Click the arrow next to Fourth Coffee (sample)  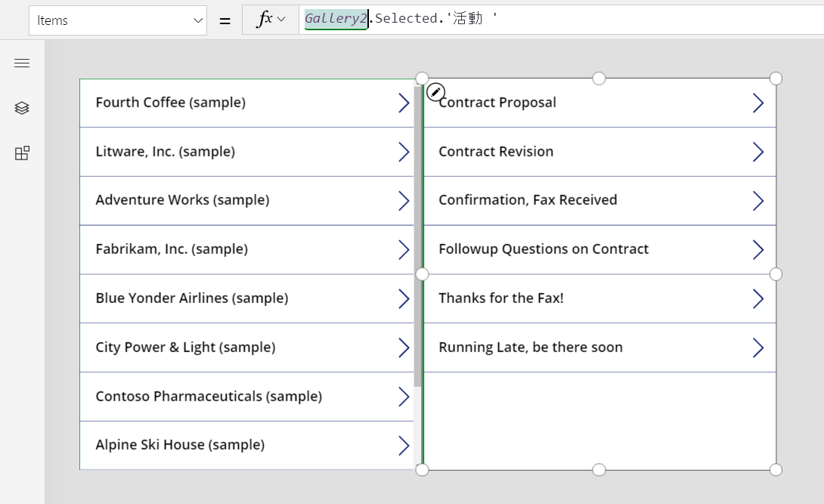(x=404, y=103)
